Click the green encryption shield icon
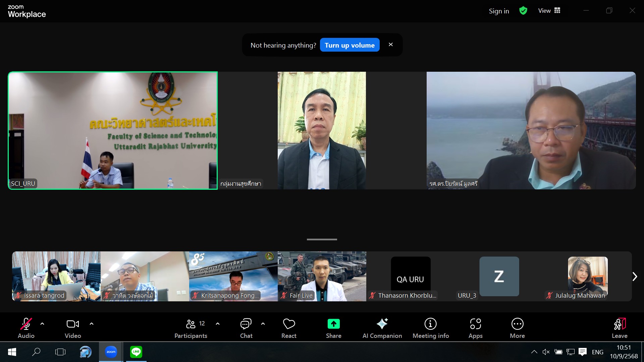 [523, 11]
